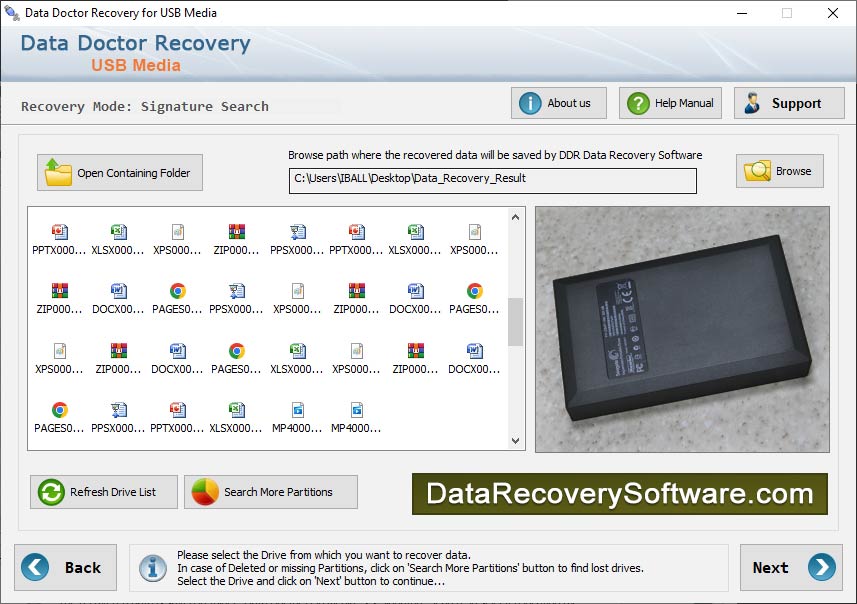Click the file list scrollbar down arrow

point(515,440)
